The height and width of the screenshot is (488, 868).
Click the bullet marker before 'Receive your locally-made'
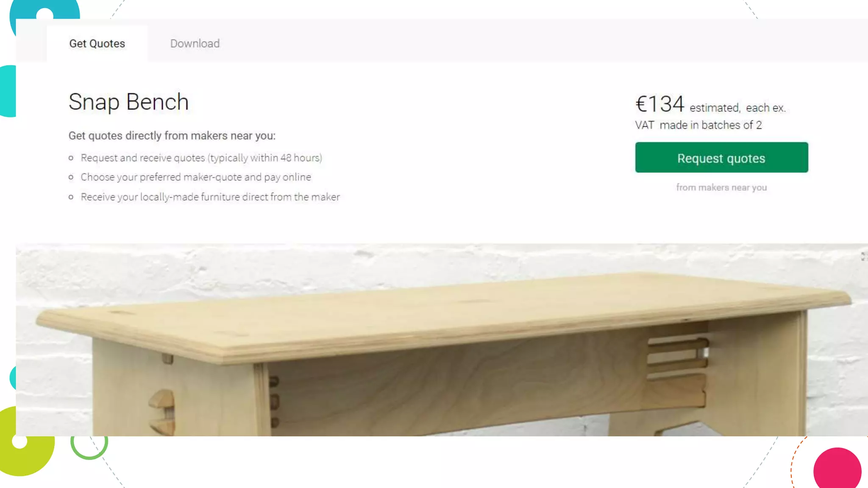[71, 197]
